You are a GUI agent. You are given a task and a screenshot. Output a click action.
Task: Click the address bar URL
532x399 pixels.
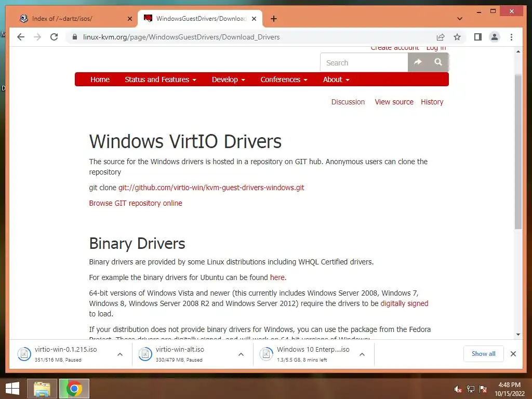tap(181, 37)
